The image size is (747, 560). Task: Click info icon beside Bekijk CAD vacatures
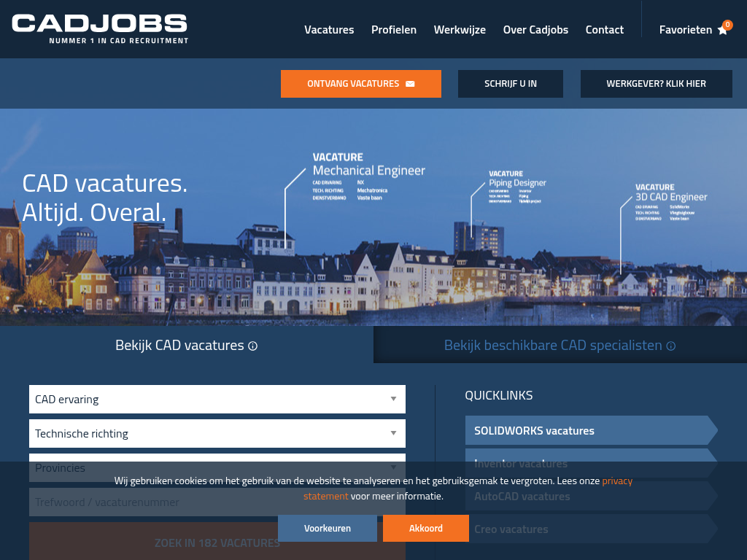tap(253, 346)
